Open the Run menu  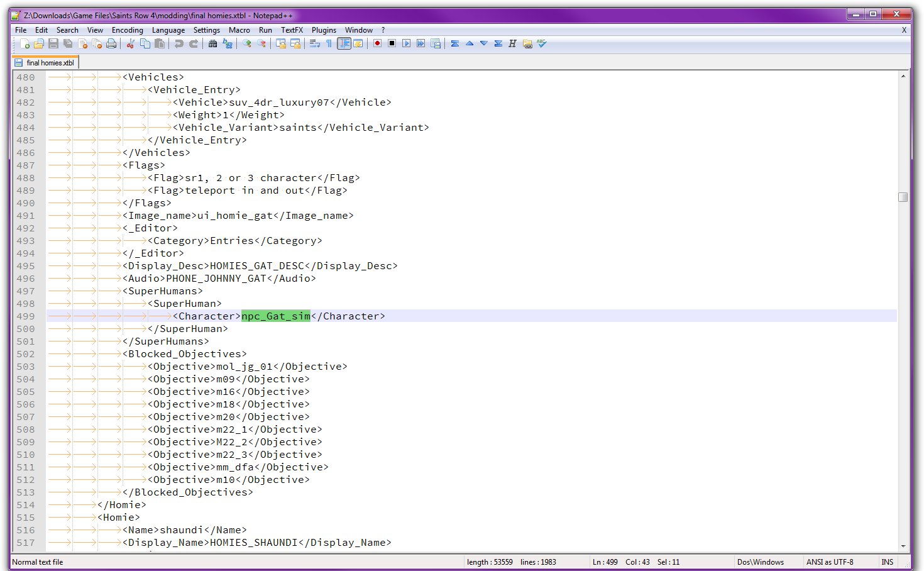265,30
